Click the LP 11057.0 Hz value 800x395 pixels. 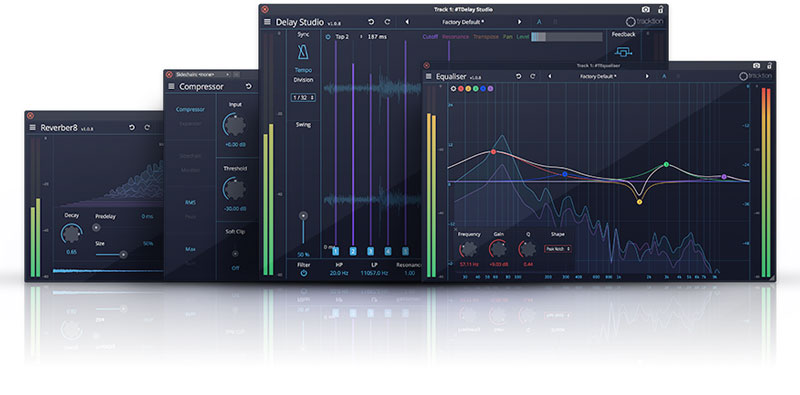click(374, 273)
